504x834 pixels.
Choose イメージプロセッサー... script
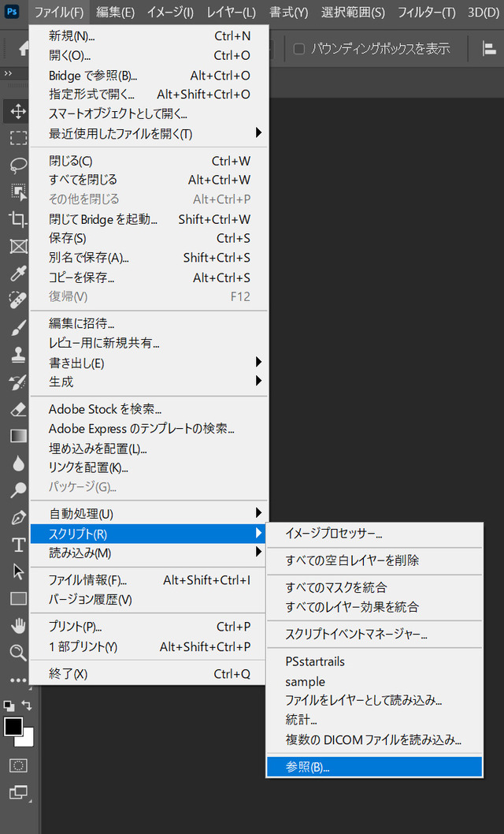click(374, 533)
